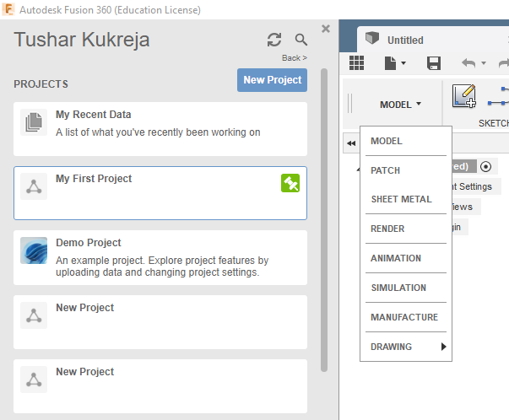
Task: Open the MODEL workspace dropdown
Action: click(x=400, y=105)
